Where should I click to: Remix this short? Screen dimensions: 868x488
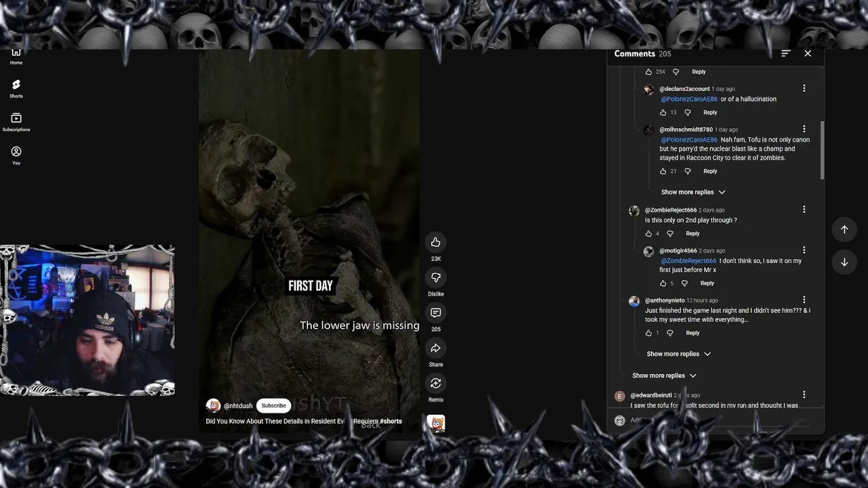435,383
